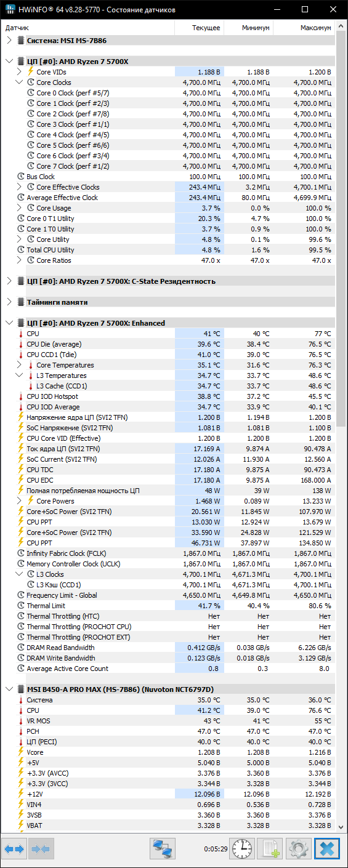Image resolution: width=348 pixels, height=868 pixels.
Task: Expand the Core Temperatures group
Action: (x=18, y=365)
